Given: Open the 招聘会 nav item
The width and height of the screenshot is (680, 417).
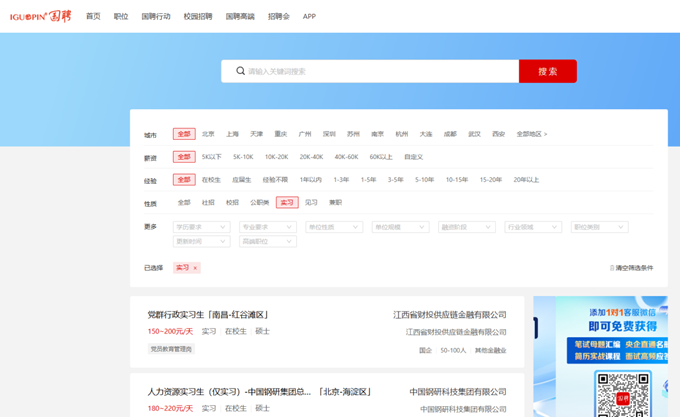Looking at the screenshot, I should tap(278, 16).
